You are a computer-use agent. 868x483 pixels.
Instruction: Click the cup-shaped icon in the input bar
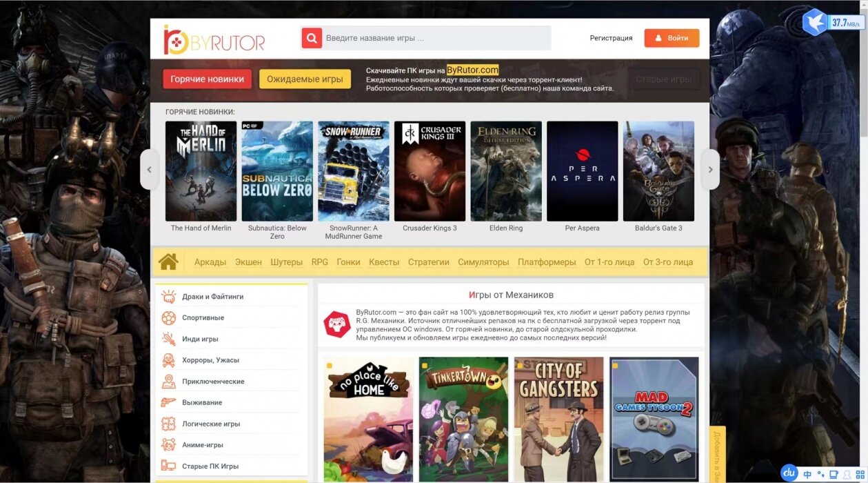(834, 475)
